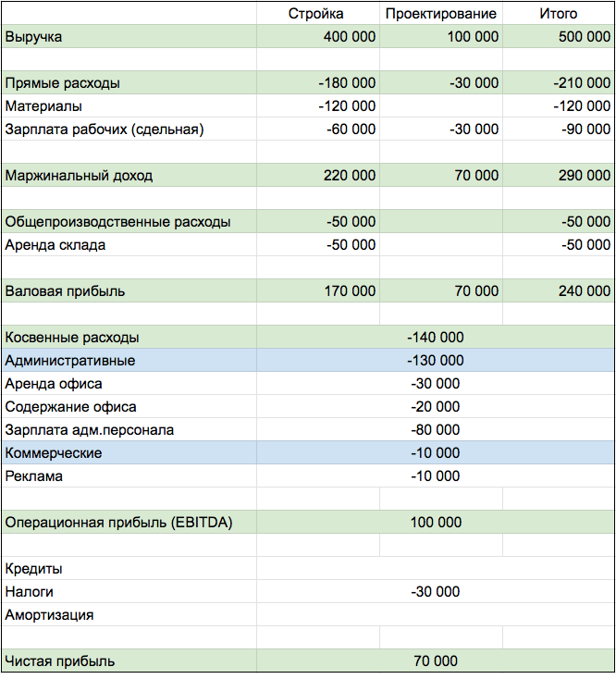The width and height of the screenshot is (616, 679).
Task: Click the Стройка column header
Action: (x=315, y=13)
